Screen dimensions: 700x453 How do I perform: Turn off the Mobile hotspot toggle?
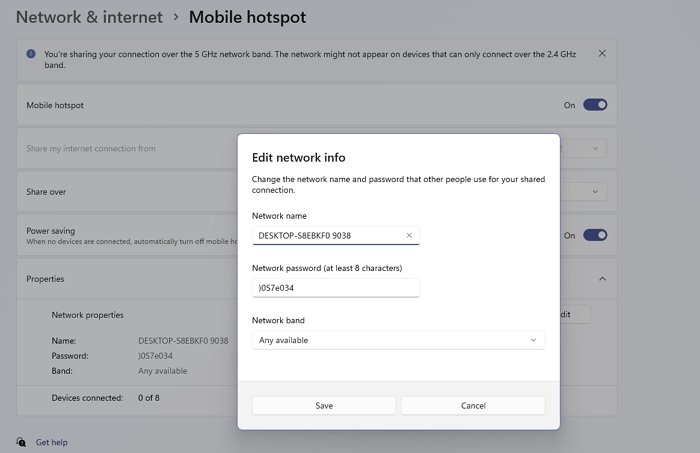click(x=595, y=104)
